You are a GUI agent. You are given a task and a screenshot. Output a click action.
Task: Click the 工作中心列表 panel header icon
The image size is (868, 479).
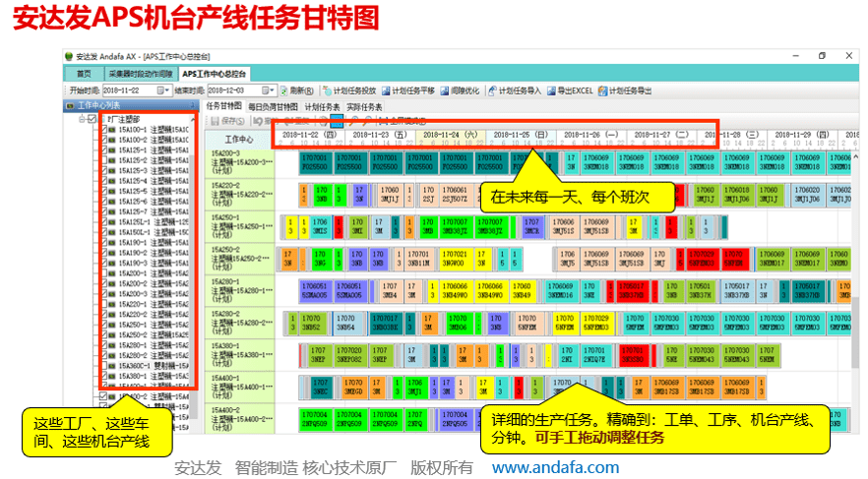coord(70,105)
